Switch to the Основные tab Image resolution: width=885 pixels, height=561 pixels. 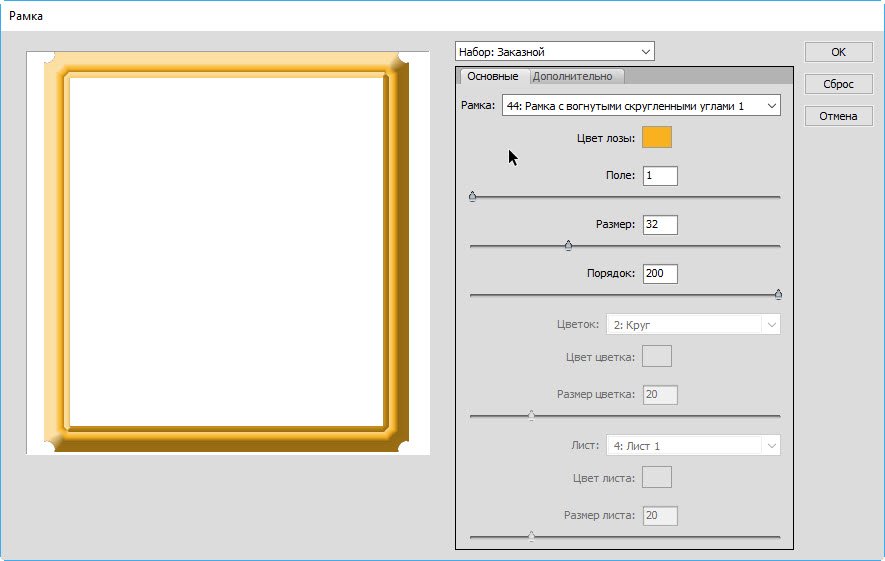coord(492,77)
